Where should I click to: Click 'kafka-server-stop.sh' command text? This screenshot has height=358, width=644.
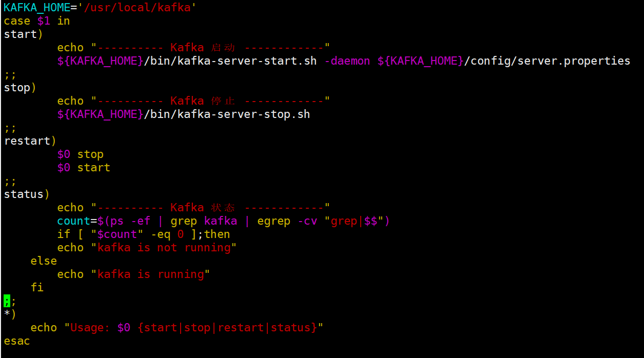(x=244, y=114)
